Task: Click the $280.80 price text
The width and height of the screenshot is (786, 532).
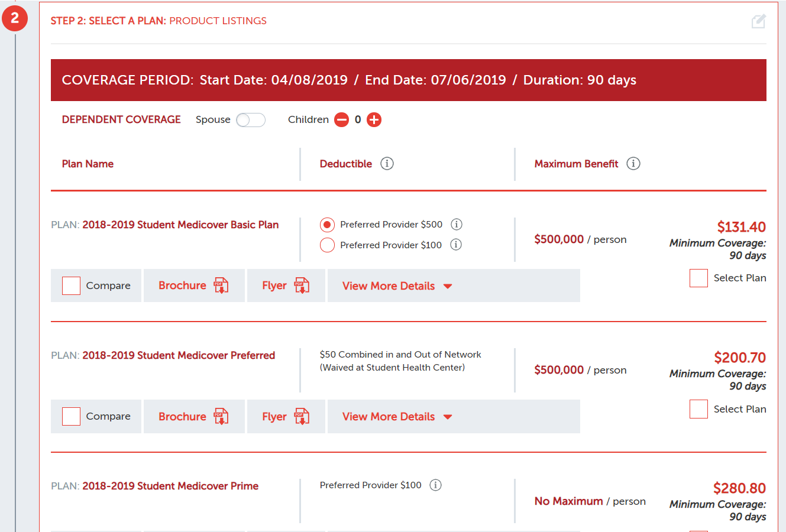Action: (739, 488)
